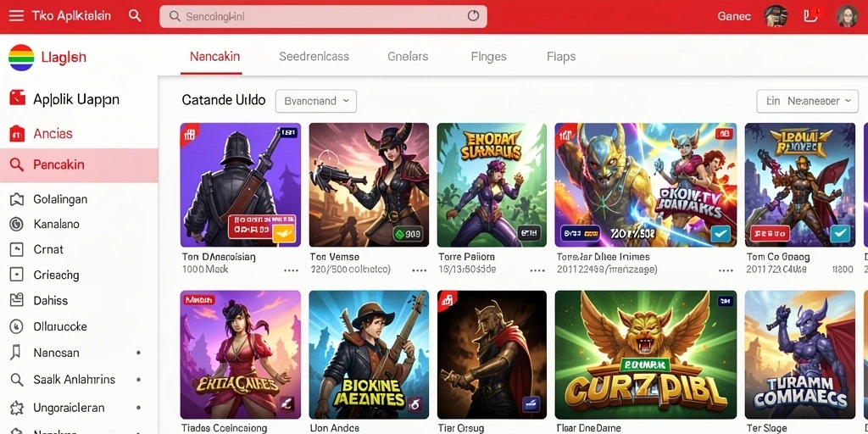Image resolution: width=868 pixels, height=434 pixels.
Task: Open the Fiaar DneDarne game card
Action: click(645, 355)
